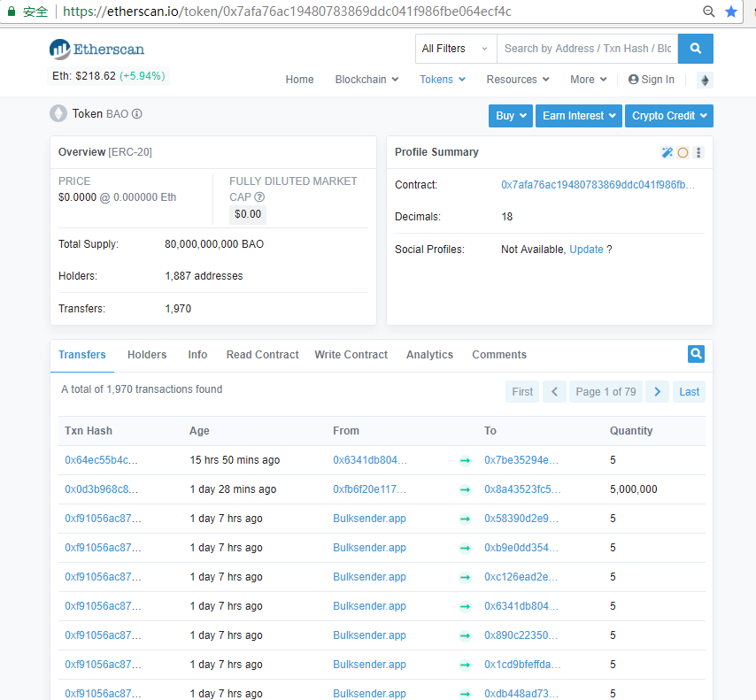This screenshot has height=700, width=756.
Task: Go to next page chevron
Action: pyautogui.click(x=657, y=391)
